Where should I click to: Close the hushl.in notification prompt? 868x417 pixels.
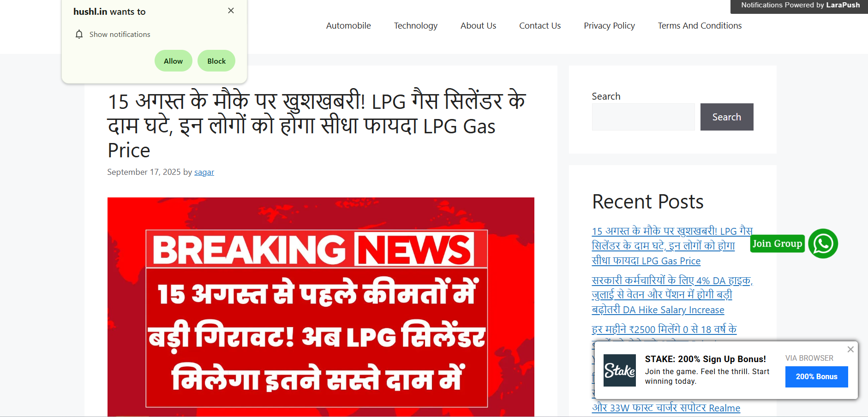tap(231, 11)
